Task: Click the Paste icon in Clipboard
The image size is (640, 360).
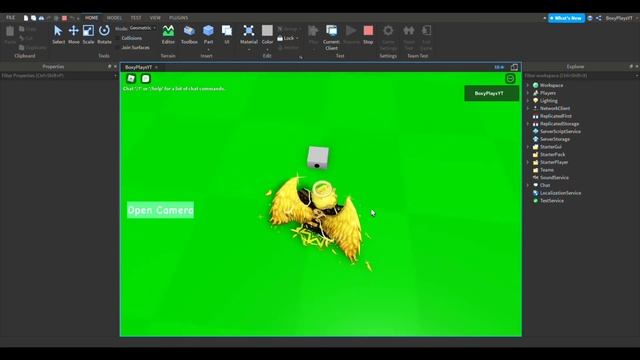Action: (10, 31)
